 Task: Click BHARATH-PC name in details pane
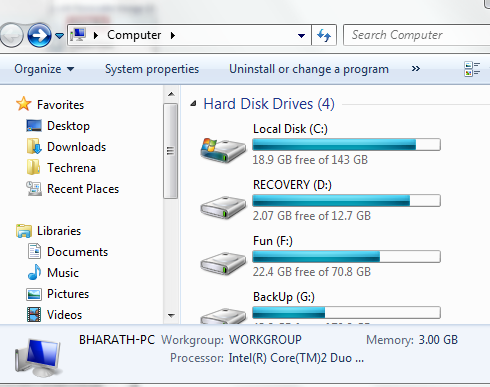[x=117, y=340]
